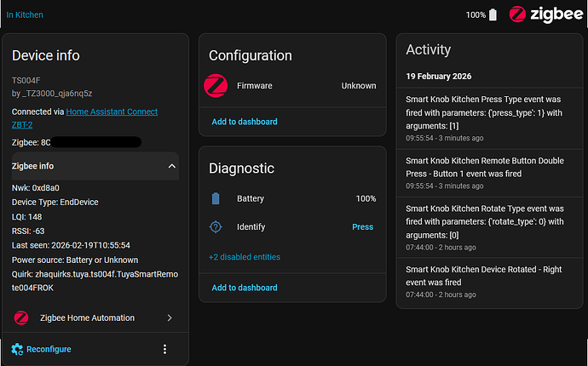Show the +2 disabled entities
The height and width of the screenshot is (366, 588).
[x=244, y=256]
